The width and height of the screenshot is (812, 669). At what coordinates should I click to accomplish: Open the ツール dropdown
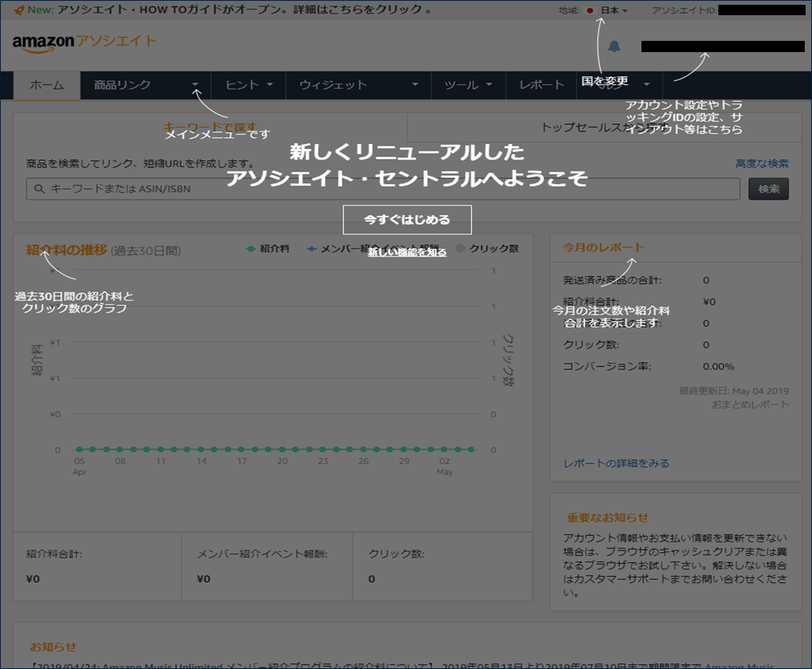coord(467,84)
